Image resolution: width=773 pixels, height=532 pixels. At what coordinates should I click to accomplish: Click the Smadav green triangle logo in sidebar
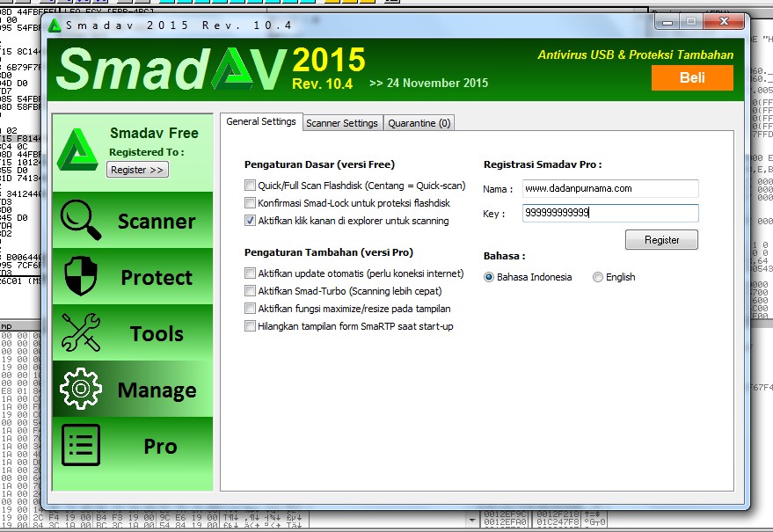point(77,149)
